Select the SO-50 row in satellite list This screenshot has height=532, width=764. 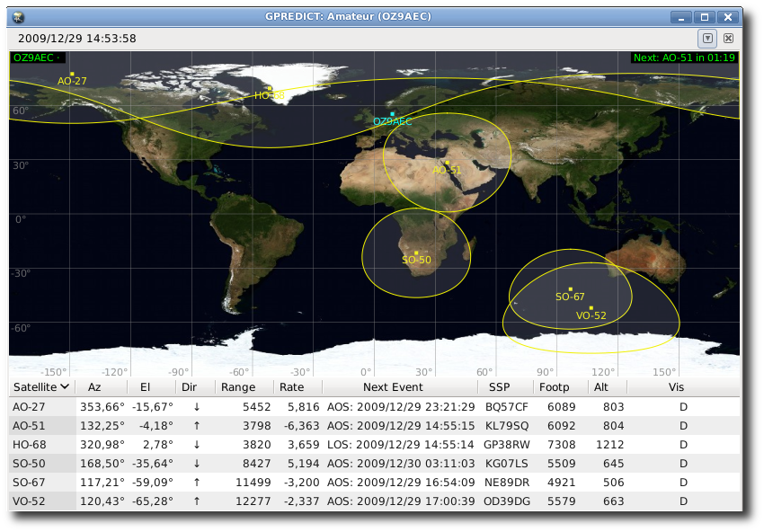point(374,464)
